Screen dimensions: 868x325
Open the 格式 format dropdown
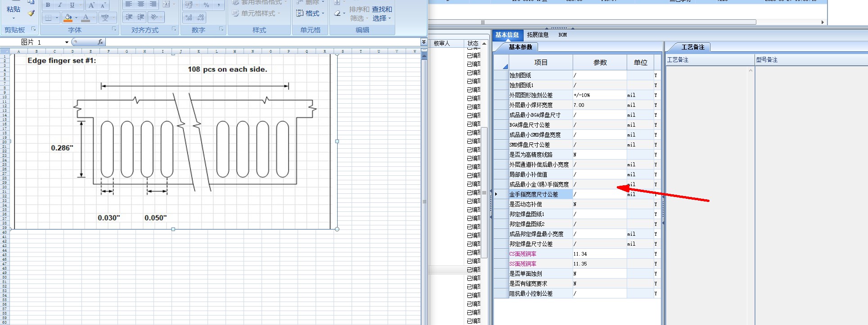pos(310,14)
